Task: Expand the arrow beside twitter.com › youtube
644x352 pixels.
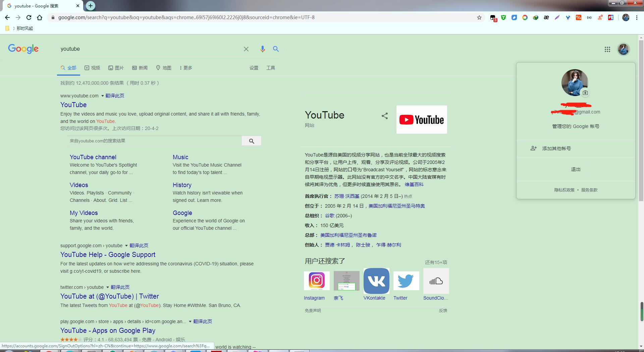Action: 108,287
